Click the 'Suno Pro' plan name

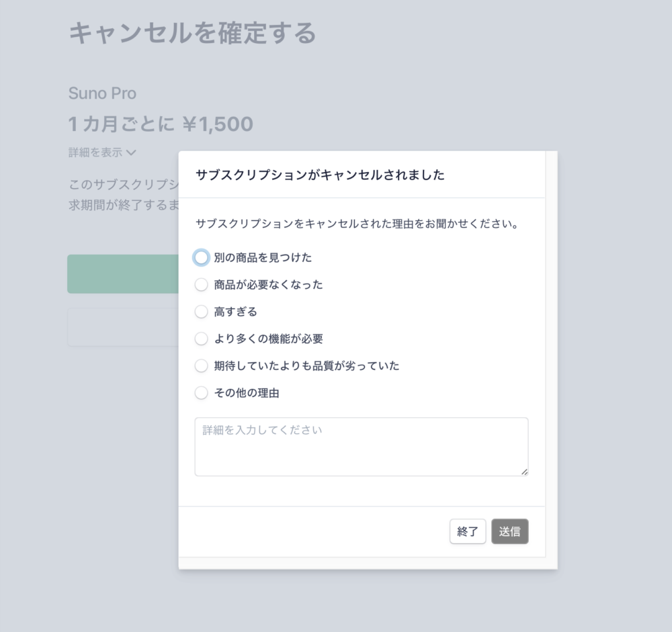pyautogui.click(x=102, y=93)
